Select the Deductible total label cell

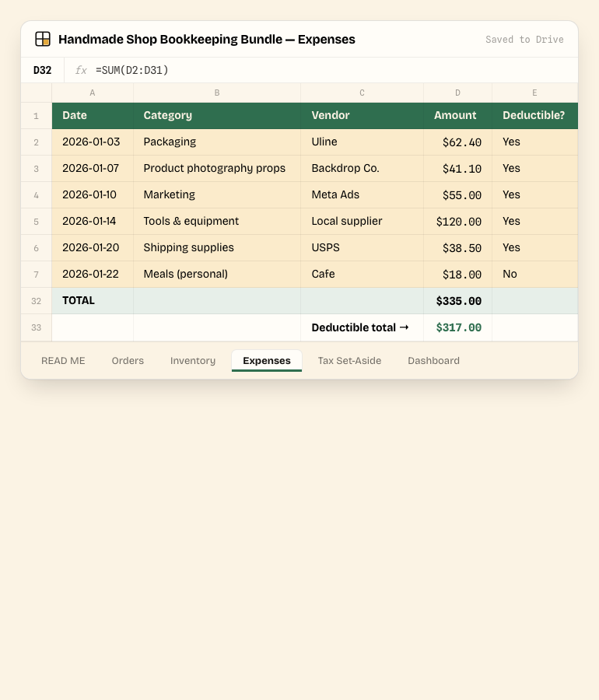pyautogui.click(x=362, y=327)
